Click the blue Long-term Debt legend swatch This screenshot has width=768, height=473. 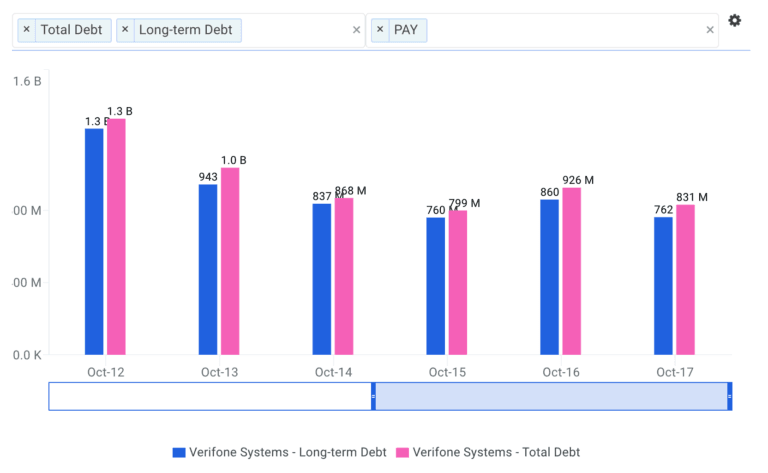coord(179,452)
